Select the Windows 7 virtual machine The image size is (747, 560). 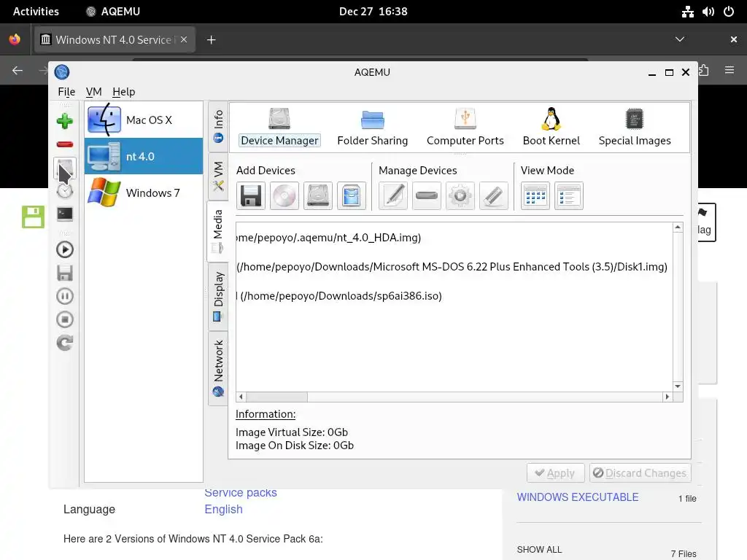[x=144, y=192]
